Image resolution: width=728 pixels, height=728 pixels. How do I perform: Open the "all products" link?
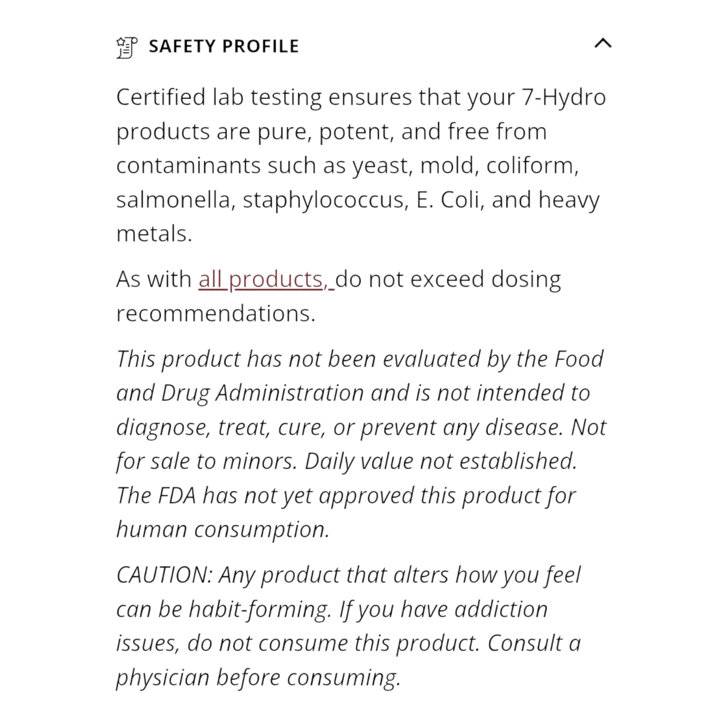263,280
